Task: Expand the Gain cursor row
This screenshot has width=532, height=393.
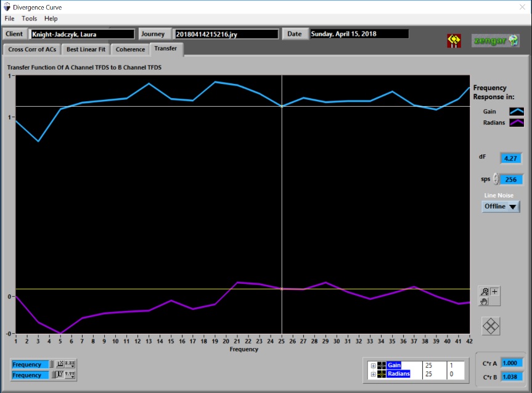Action: tap(373, 365)
